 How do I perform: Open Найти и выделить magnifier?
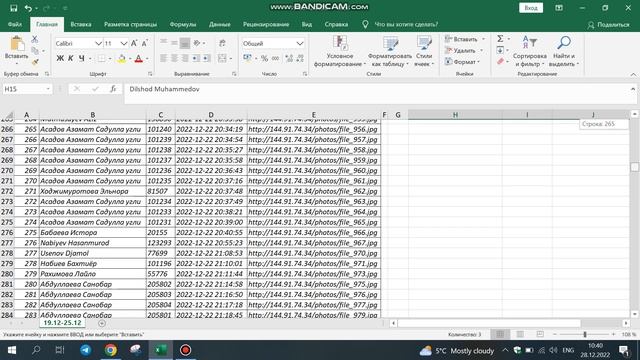(564, 51)
